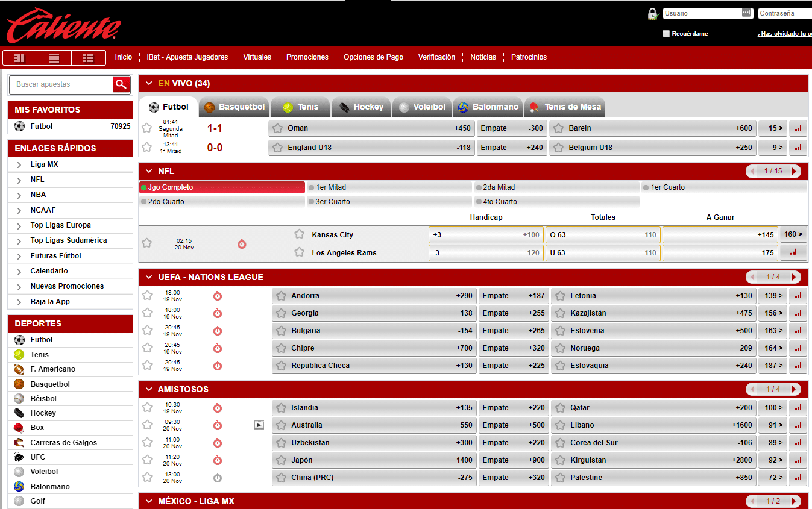812x509 pixels.
Task: Click the red search magnifier button
Action: [x=121, y=84]
